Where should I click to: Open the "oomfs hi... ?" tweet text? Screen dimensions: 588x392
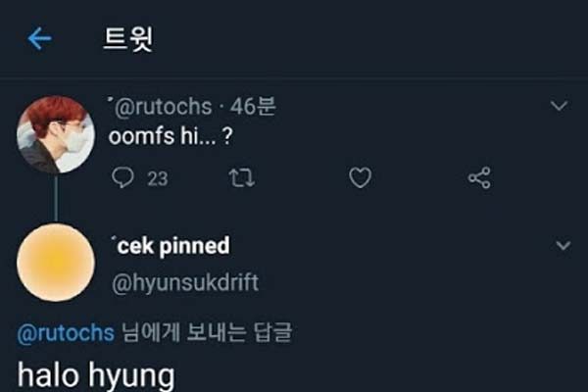[173, 138]
